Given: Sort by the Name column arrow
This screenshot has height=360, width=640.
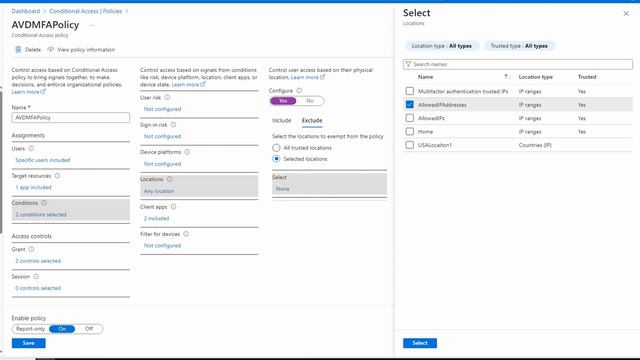Looking at the screenshot, I should pyautogui.click(x=506, y=76).
